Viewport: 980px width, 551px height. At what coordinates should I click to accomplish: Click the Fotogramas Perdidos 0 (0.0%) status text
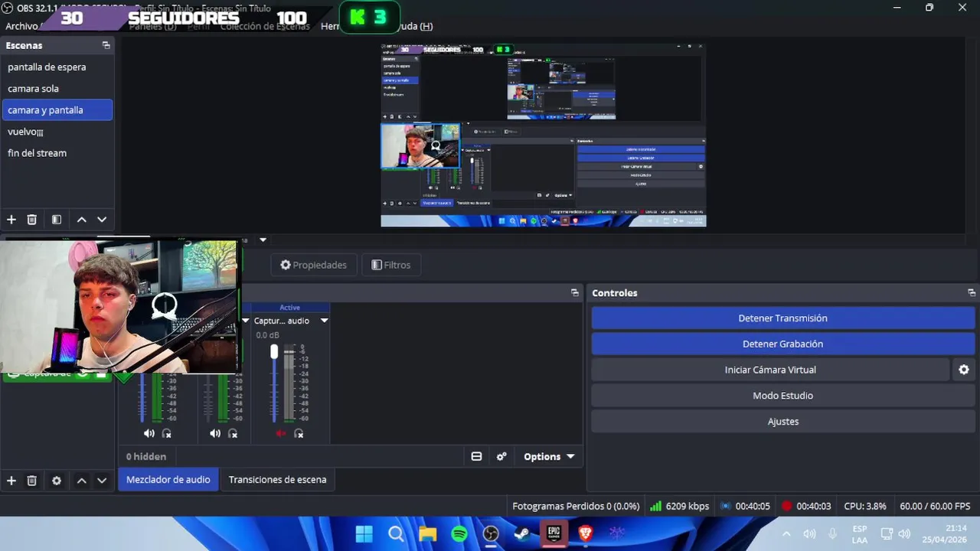point(576,506)
